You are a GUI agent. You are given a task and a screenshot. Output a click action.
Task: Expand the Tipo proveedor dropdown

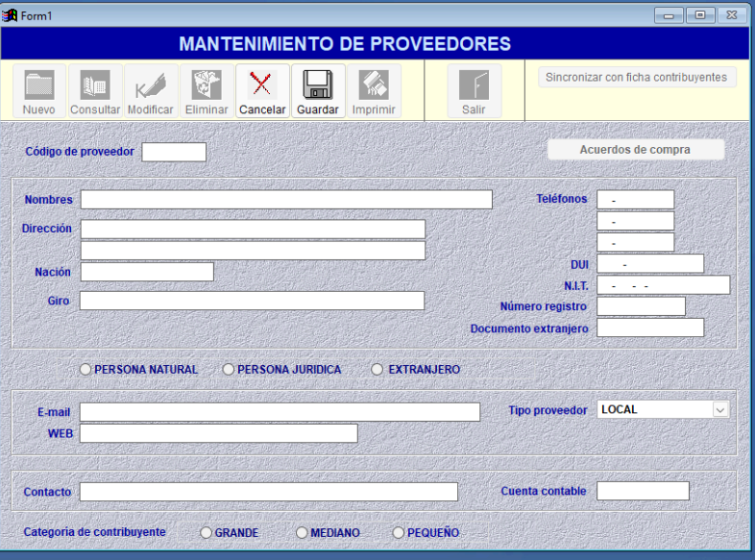click(719, 410)
